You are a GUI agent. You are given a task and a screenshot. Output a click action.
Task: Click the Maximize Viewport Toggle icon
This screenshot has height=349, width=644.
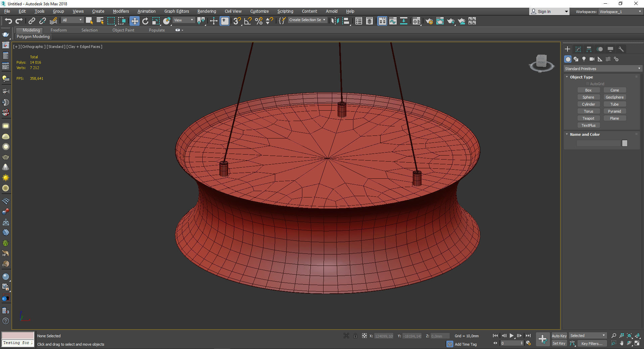[x=637, y=343]
